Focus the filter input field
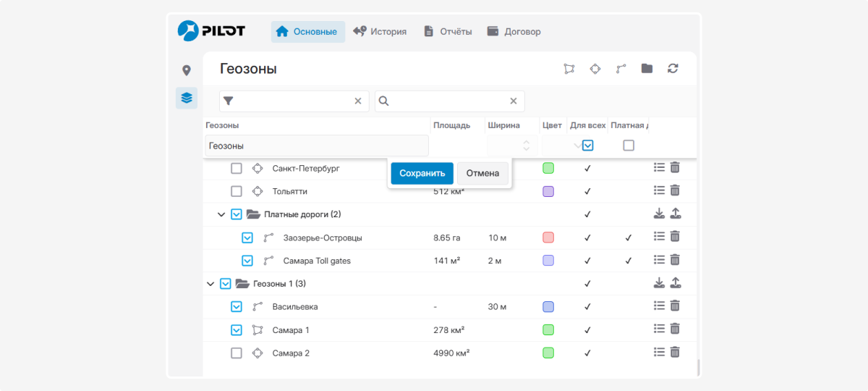Screen dimensions: 868x391 (x=294, y=101)
